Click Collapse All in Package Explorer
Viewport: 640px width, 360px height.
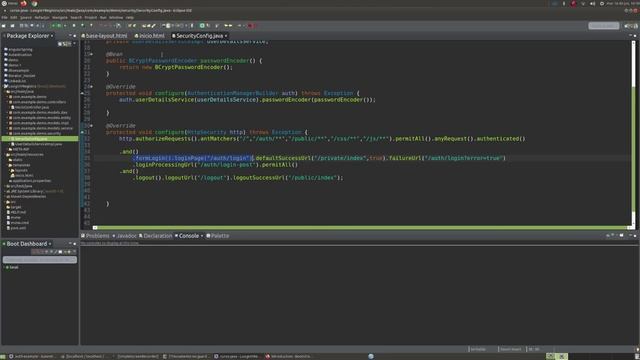point(60,43)
